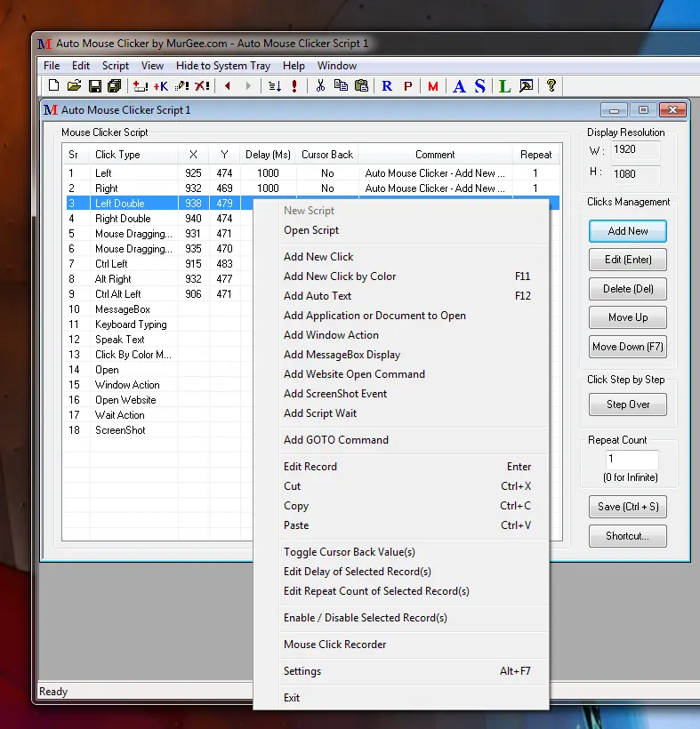
Task: Select Add New Click by Color
Action: coord(401,276)
